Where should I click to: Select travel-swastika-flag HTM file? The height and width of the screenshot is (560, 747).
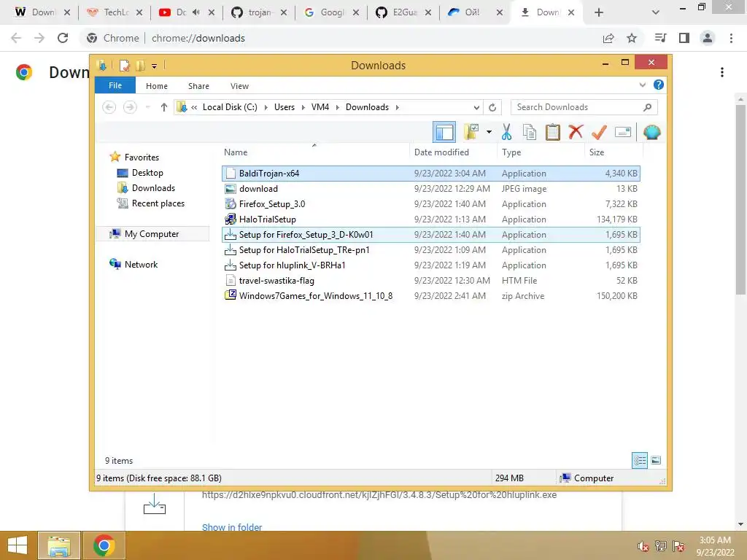point(430,281)
